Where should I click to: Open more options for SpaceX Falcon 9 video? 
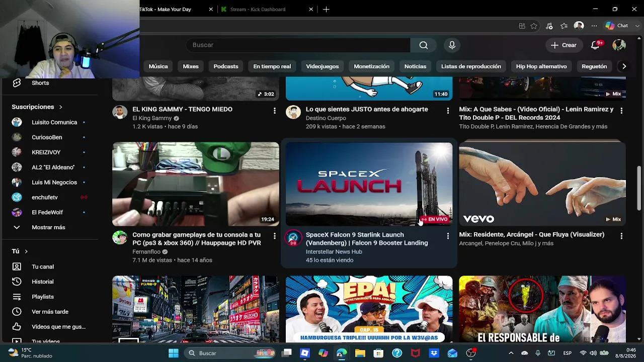(x=448, y=236)
